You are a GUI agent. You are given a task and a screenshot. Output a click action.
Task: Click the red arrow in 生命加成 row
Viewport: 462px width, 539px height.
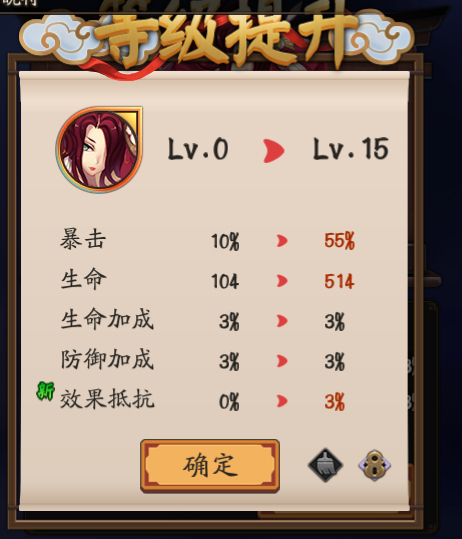282,321
